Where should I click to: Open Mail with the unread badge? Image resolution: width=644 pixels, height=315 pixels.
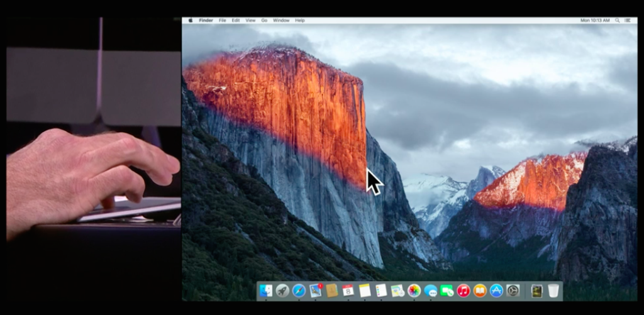click(x=316, y=290)
